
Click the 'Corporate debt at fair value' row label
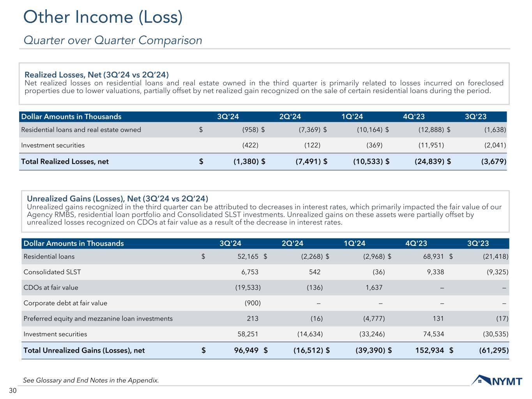coord(65,303)
